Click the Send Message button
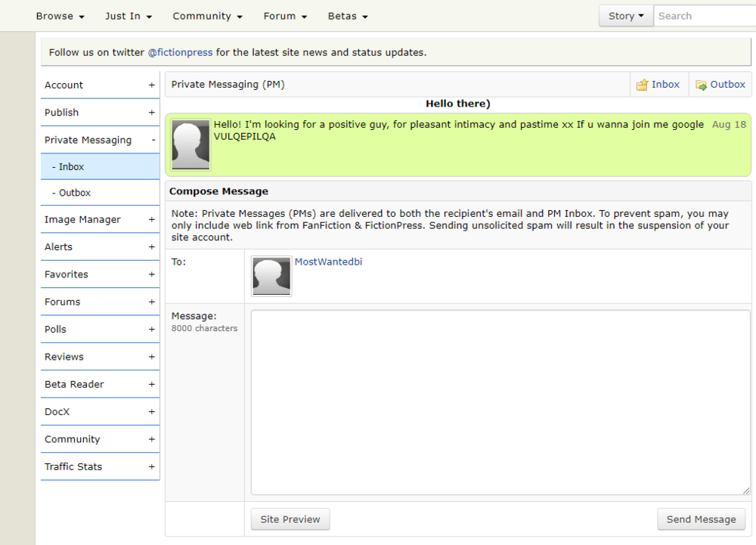756x545 pixels. [x=701, y=519]
